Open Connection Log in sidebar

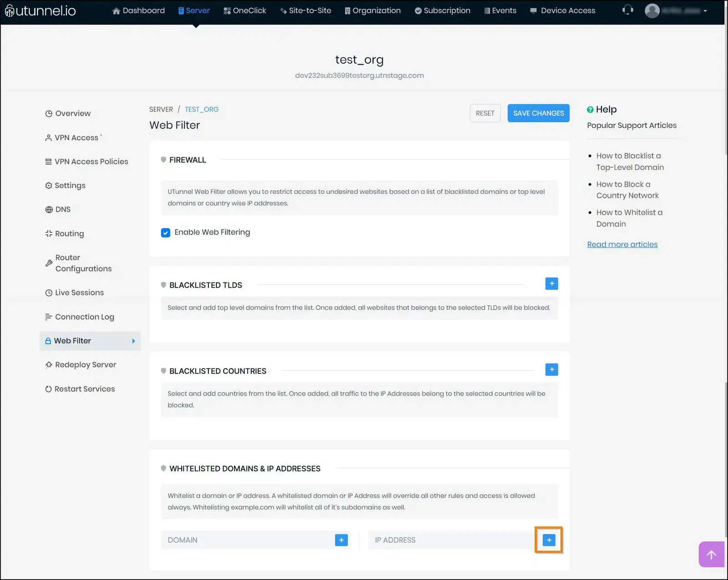coord(80,317)
